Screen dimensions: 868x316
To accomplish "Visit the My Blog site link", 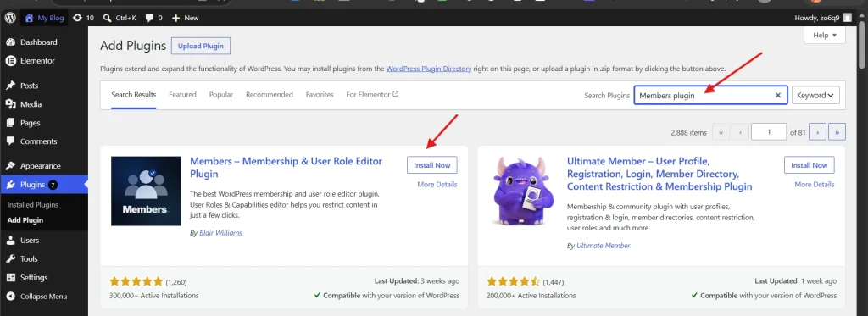I will pos(44,18).
